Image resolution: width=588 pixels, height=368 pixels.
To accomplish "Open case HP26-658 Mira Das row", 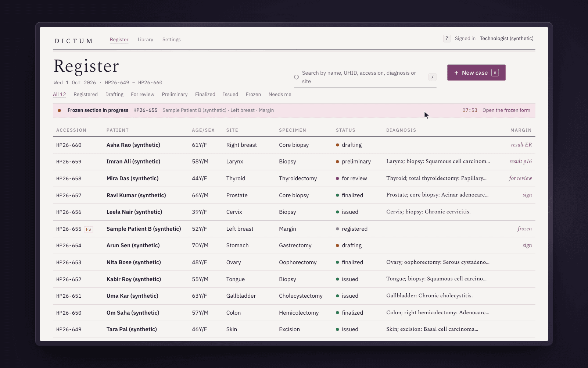I will tap(294, 178).
